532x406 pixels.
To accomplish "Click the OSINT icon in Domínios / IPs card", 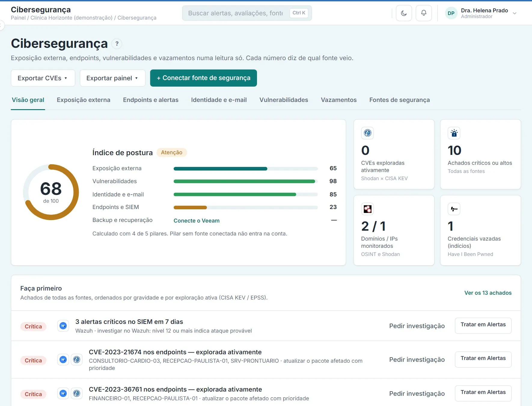I will (368, 209).
